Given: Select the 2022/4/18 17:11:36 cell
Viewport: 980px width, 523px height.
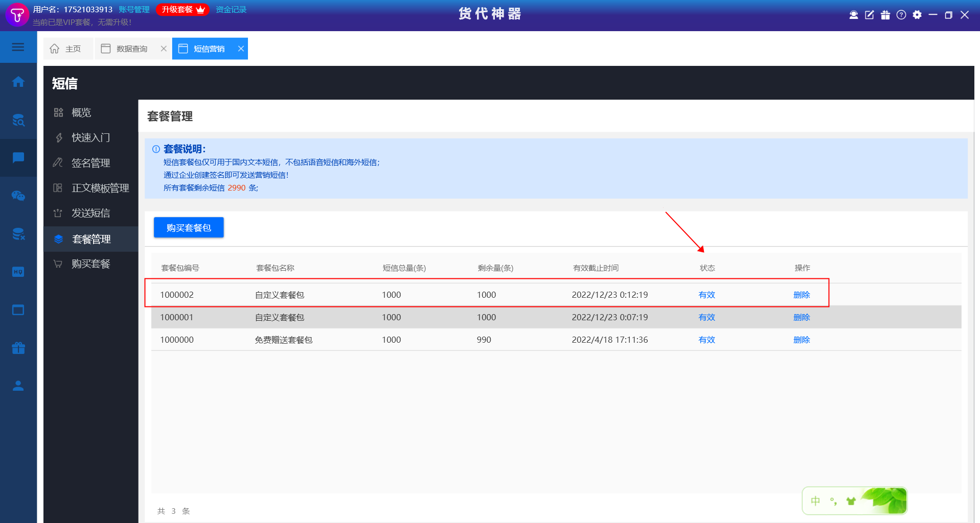Looking at the screenshot, I should 609,340.
